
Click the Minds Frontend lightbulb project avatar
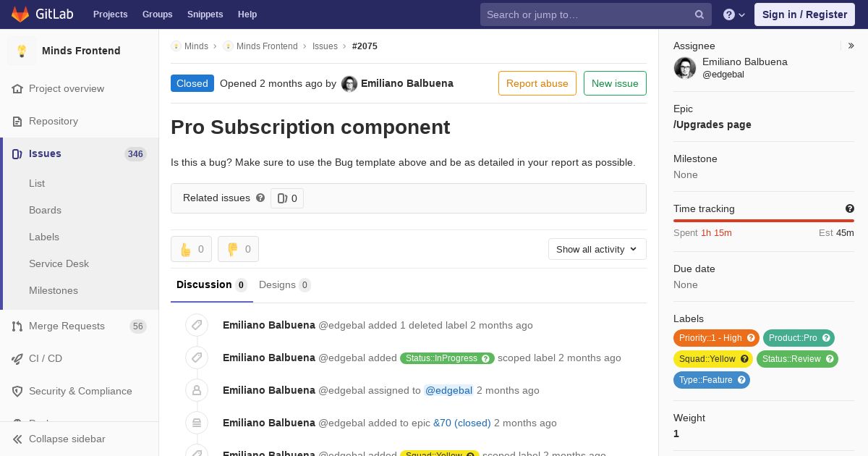[x=22, y=51]
